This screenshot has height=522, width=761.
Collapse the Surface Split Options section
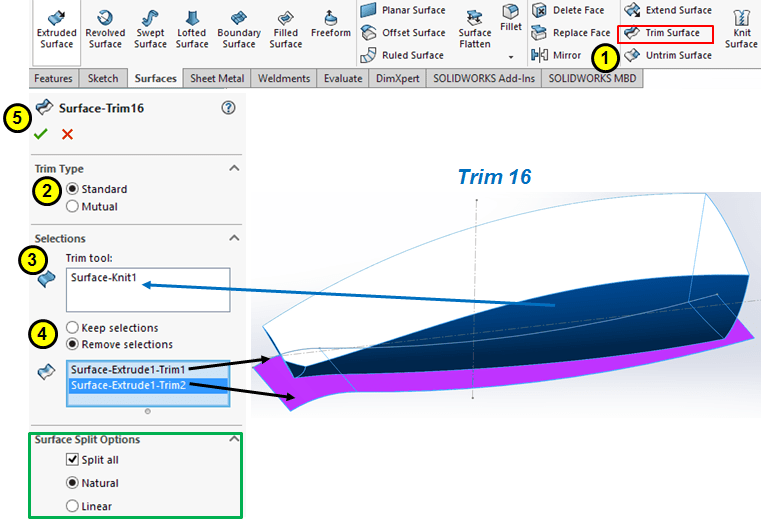234,439
